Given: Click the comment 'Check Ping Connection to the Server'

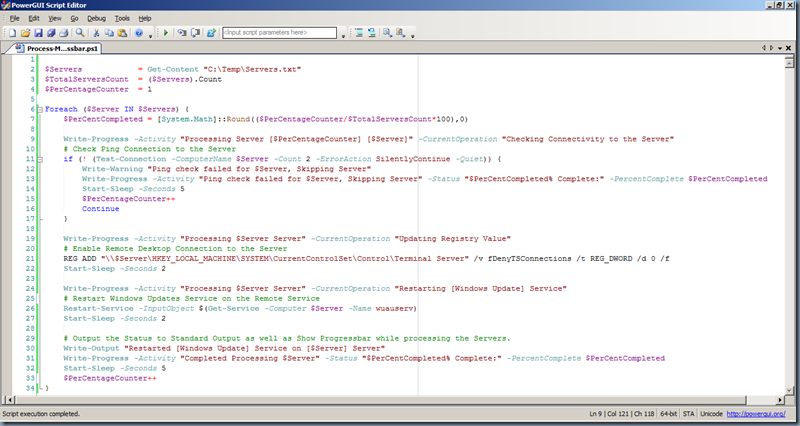Looking at the screenshot, I should click(x=149, y=149).
